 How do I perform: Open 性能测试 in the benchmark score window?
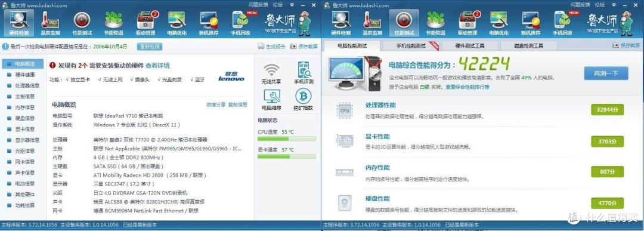[x=404, y=23]
